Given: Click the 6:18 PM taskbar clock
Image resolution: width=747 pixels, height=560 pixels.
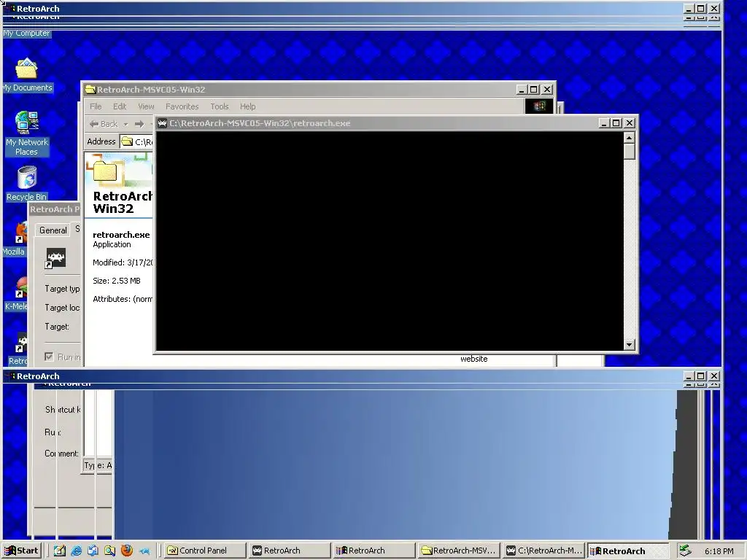Looking at the screenshot, I should 719,551.
